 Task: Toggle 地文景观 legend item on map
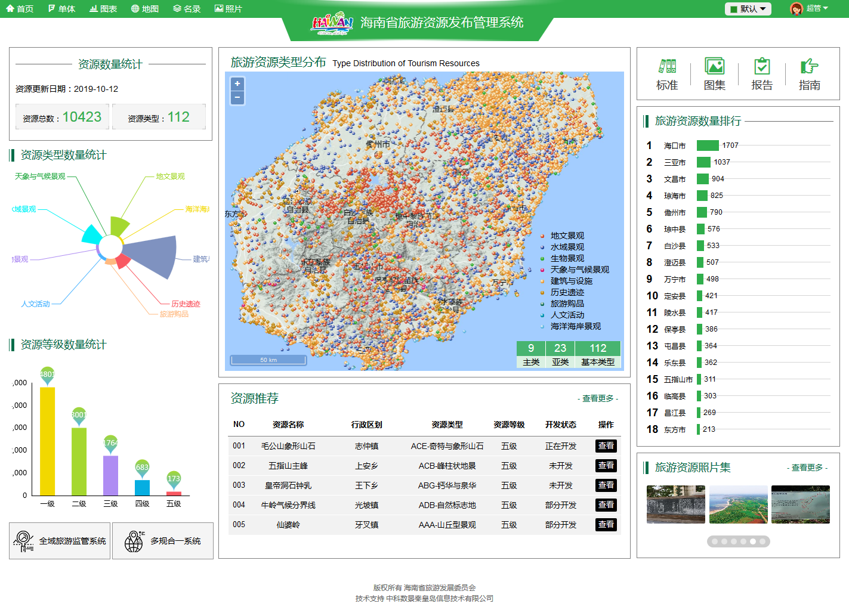pos(567,236)
